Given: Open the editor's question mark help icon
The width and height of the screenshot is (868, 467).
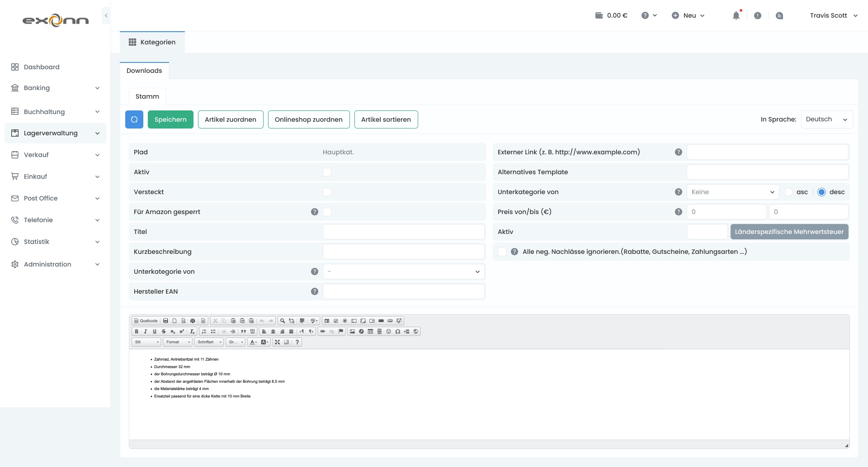Looking at the screenshot, I should point(297,342).
